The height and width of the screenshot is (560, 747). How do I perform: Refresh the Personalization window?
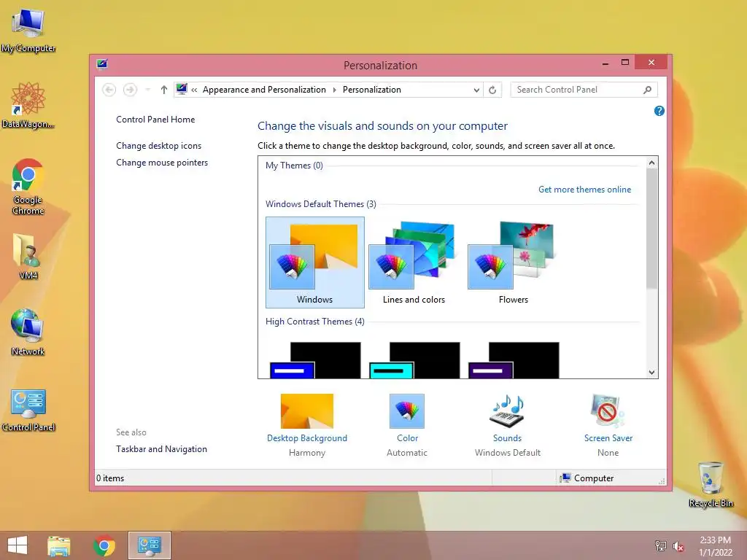pyautogui.click(x=492, y=90)
